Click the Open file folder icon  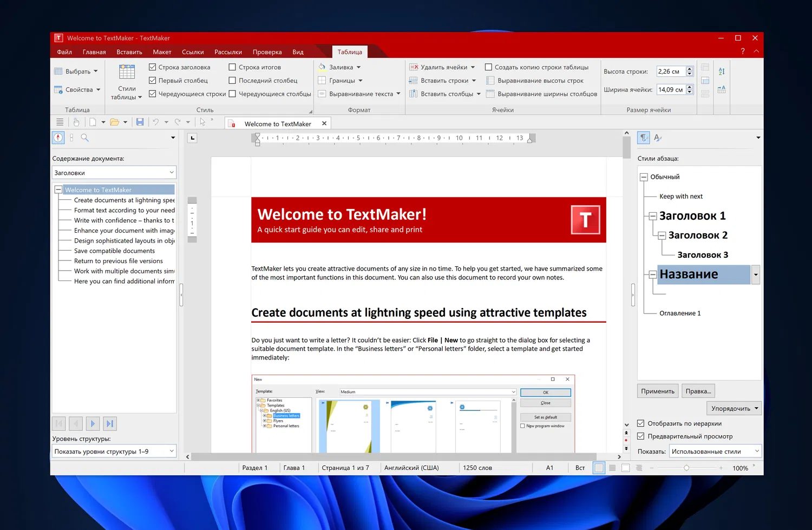point(114,122)
